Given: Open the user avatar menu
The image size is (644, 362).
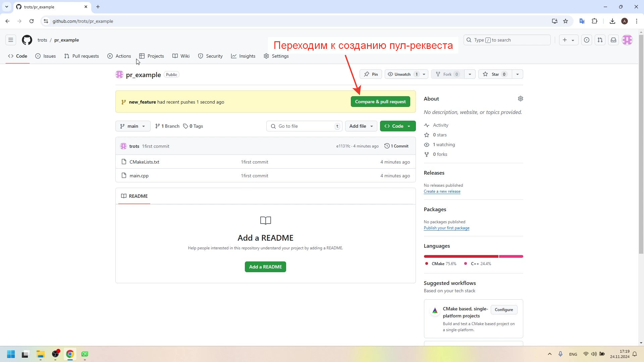Looking at the screenshot, I should pyautogui.click(x=627, y=40).
